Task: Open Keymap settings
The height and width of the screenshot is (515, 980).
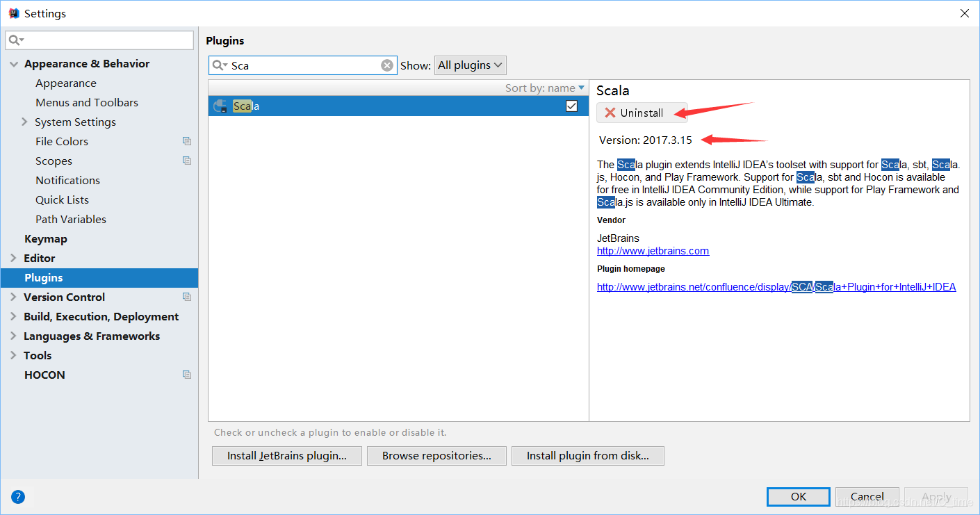Action: (x=46, y=238)
